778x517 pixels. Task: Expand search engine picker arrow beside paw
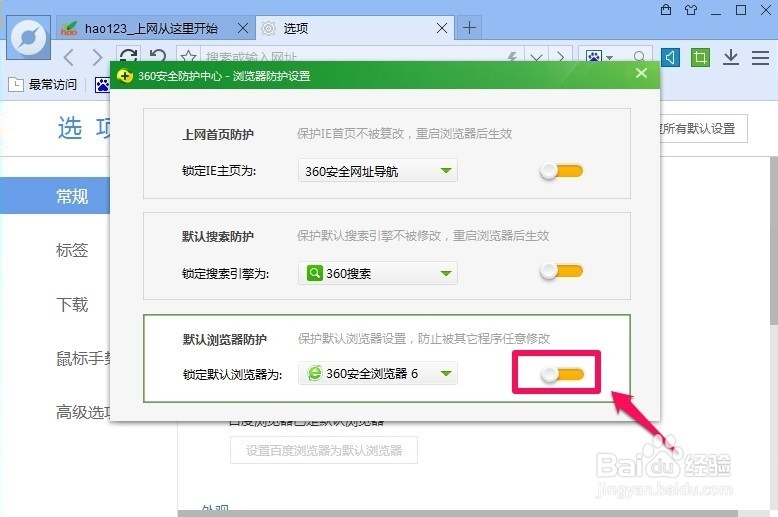pos(610,58)
